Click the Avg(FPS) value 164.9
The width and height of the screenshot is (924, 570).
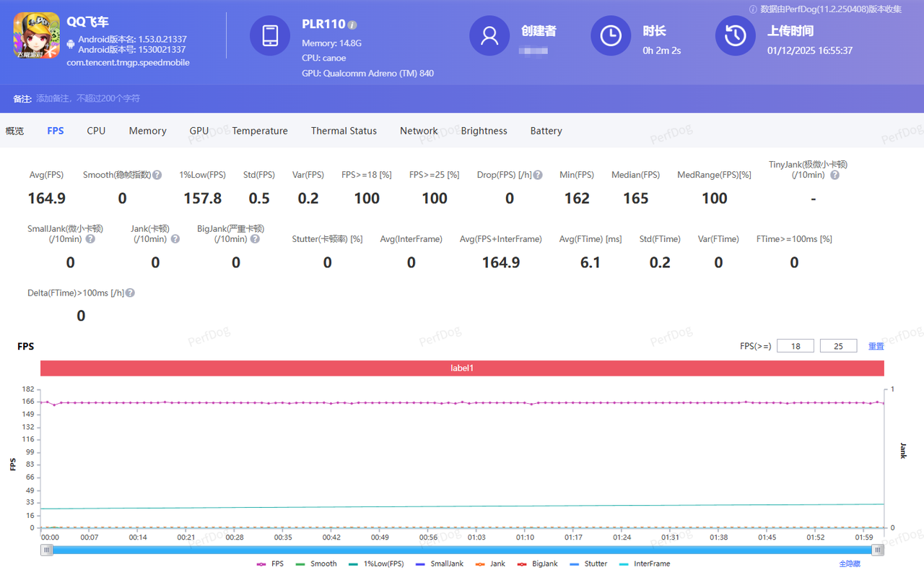[47, 198]
